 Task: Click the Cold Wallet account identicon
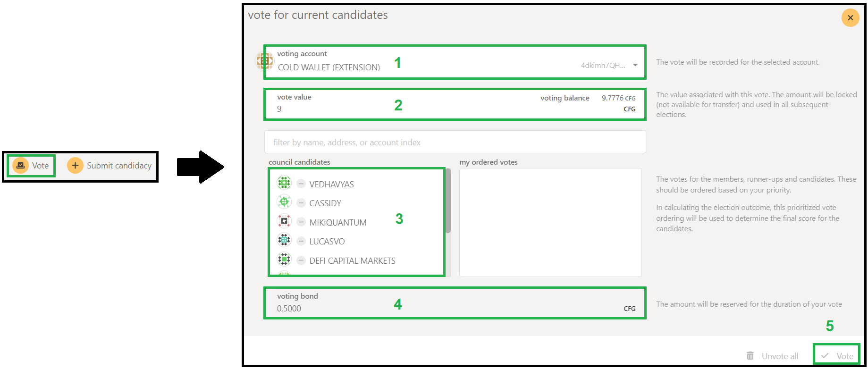point(264,61)
